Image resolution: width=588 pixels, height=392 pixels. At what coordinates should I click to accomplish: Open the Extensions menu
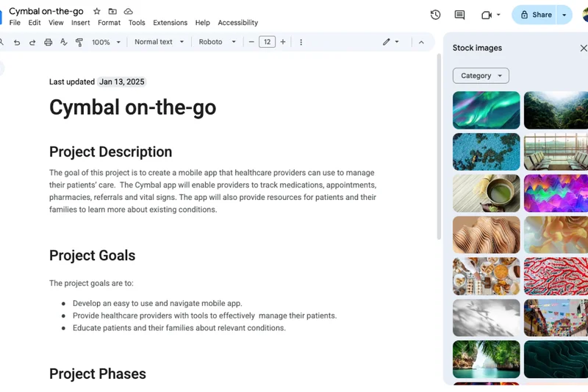pyautogui.click(x=171, y=23)
